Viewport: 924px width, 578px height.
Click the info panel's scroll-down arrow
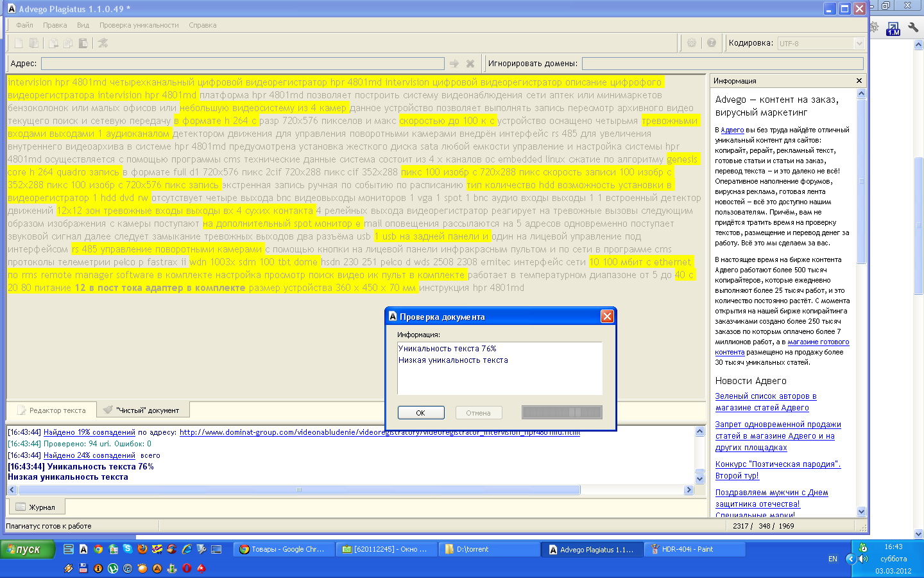pos(861,512)
